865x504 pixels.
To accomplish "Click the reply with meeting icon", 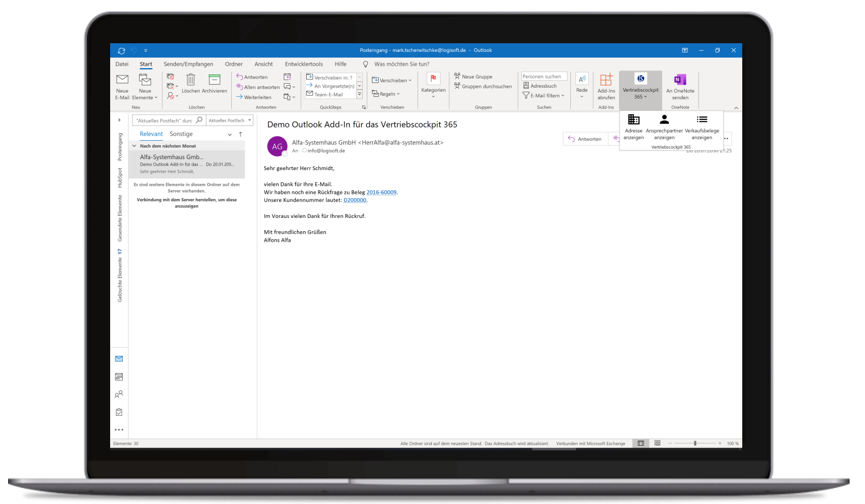I will (287, 77).
